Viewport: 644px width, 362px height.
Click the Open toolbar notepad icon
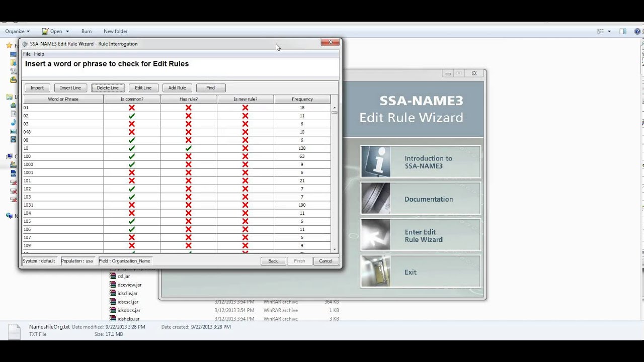(45, 31)
